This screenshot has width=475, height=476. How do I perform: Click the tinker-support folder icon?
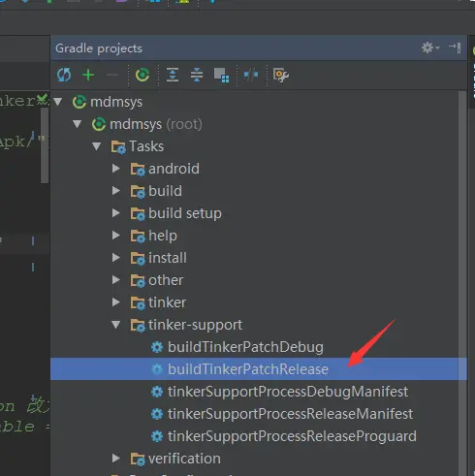[138, 326]
